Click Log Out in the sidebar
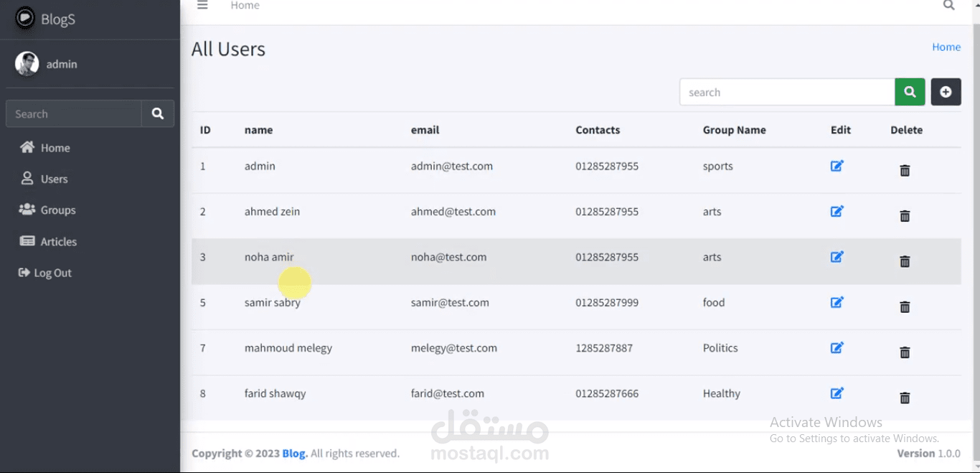The image size is (980, 473). [x=52, y=273]
